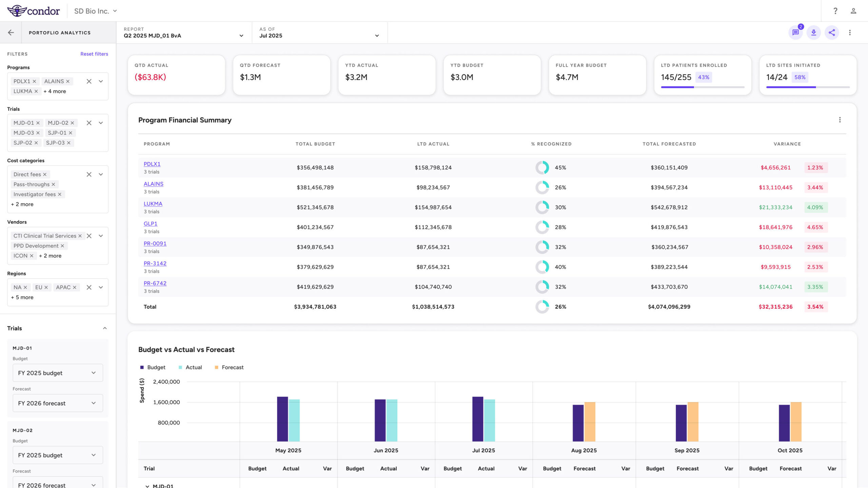Viewport: 868px width, 488px height.
Task: Remove PPD Development vendor chip
Action: click(x=62, y=246)
